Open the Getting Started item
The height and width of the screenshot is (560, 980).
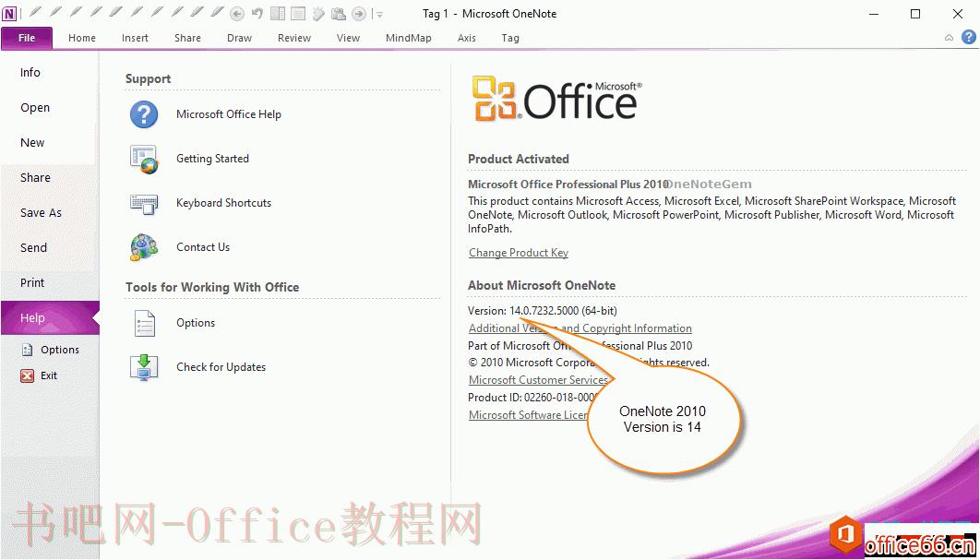(x=190, y=159)
